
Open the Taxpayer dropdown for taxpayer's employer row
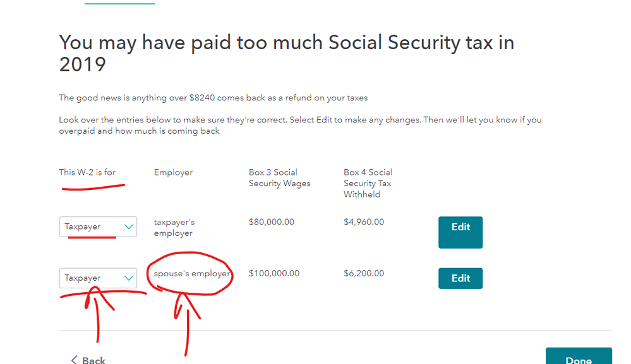pos(98,226)
